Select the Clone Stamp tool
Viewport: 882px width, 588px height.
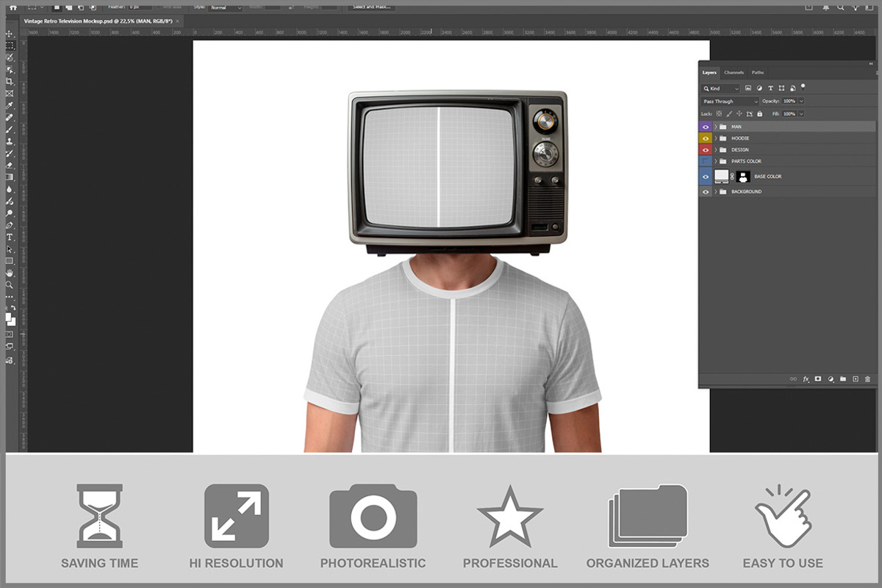10,142
